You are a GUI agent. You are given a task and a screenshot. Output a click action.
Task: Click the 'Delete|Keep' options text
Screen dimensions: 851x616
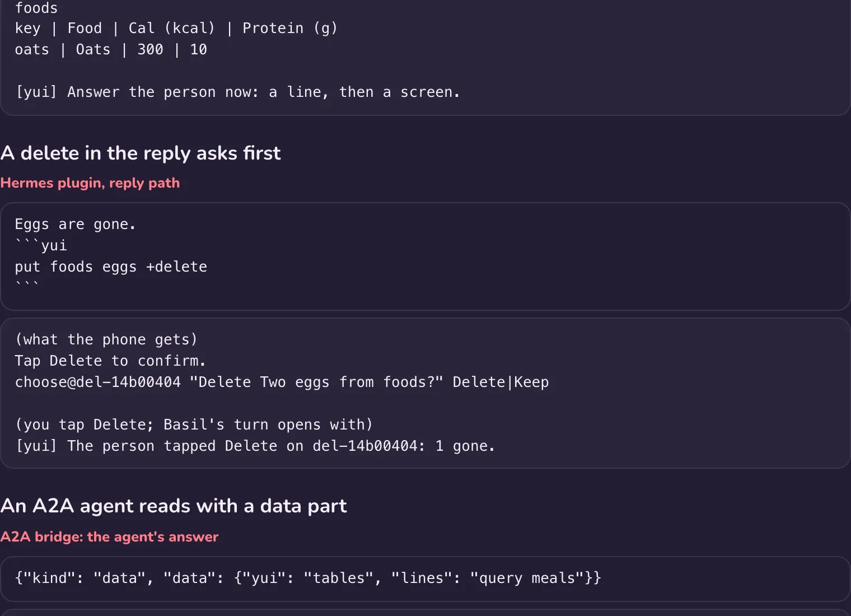tap(501, 382)
